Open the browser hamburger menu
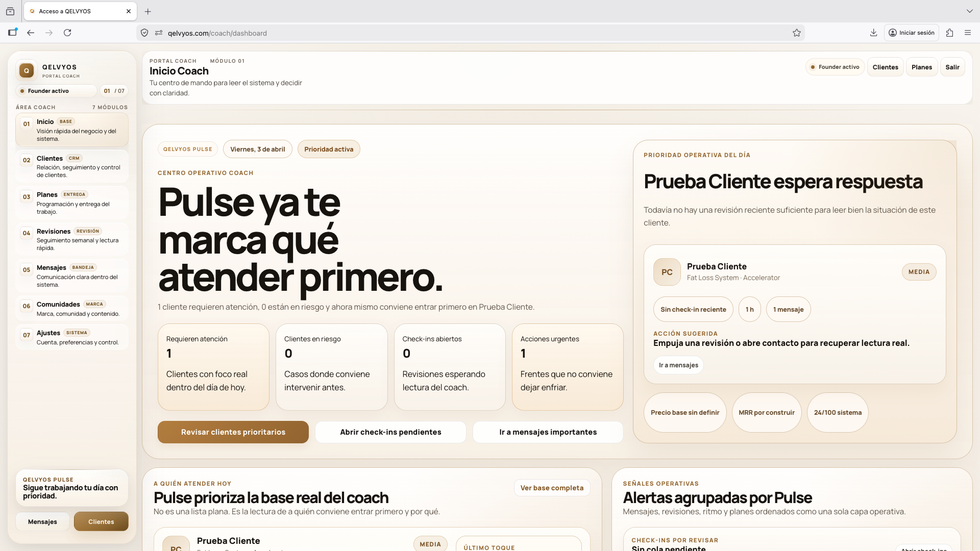Image resolution: width=980 pixels, height=551 pixels. [967, 33]
